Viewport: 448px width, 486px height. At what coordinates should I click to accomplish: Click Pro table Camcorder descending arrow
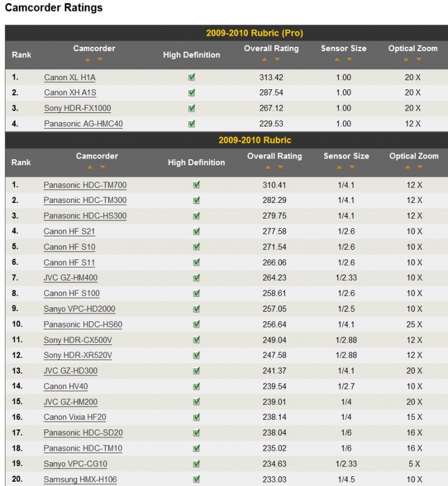coord(100,60)
